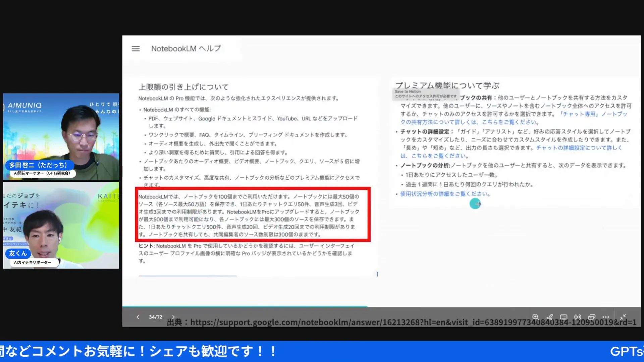The image size is (644, 362).
Task: Click the AIMUNIQ logo in top webcam
Action: [x=24, y=106]
